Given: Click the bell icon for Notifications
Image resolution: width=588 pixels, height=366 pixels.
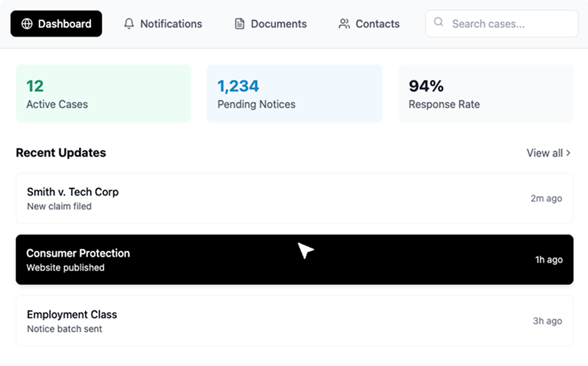Looking at the screenshot, I should [x=129, y=24].
